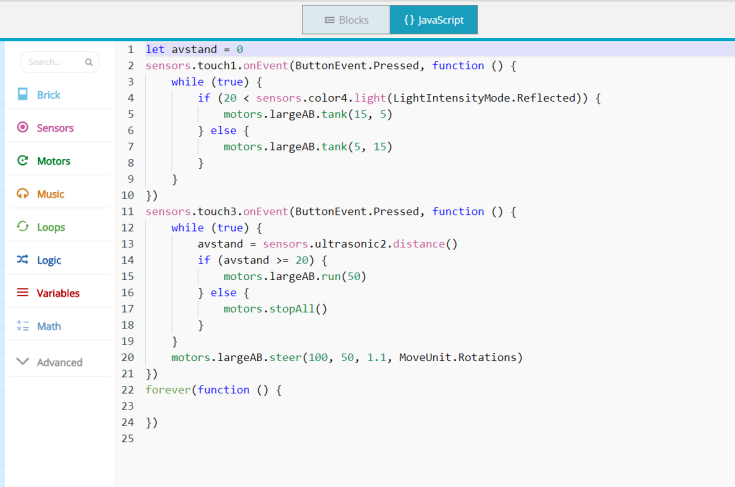Click the Logic shuffle icon

[x=22, y=259]
